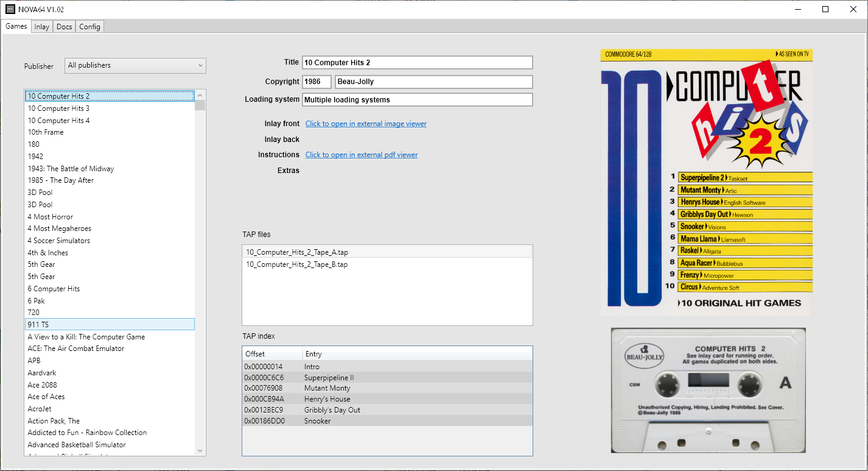
Task: Select 911 TS in game list
Action: coord(110,325)
